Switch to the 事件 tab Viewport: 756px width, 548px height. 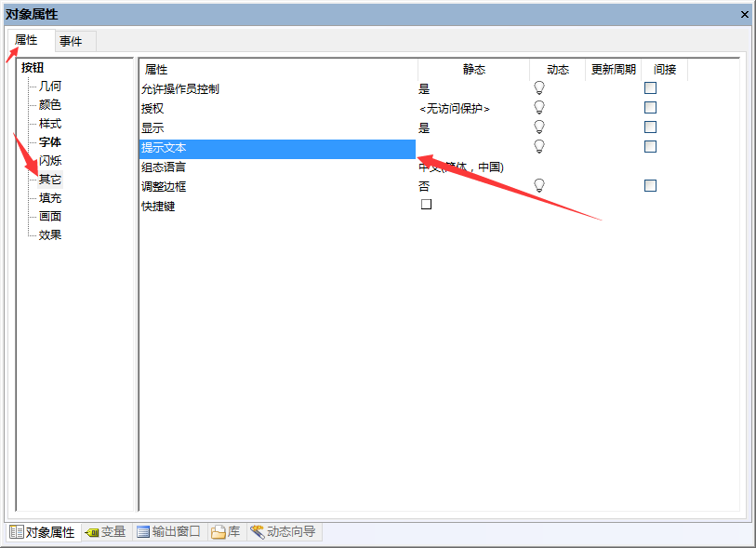coord(71,41)
